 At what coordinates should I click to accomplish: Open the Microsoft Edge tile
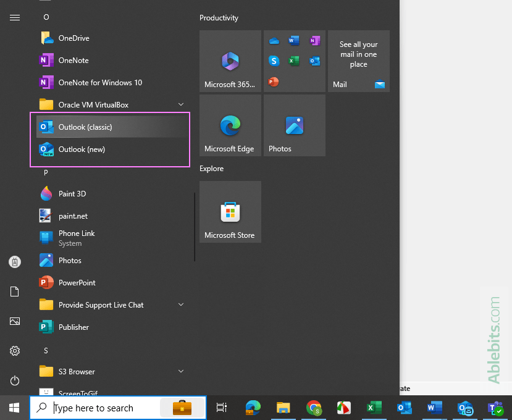point(230,125)
